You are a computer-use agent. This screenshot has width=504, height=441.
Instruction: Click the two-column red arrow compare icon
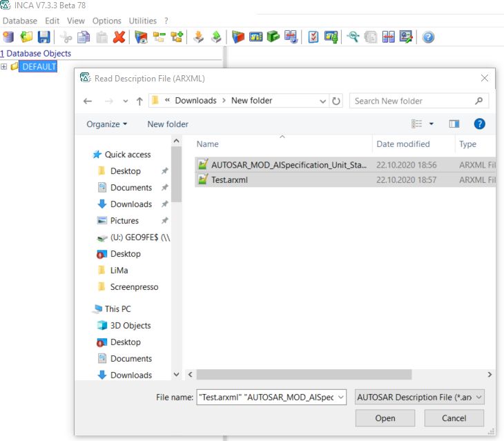point(388,37)
